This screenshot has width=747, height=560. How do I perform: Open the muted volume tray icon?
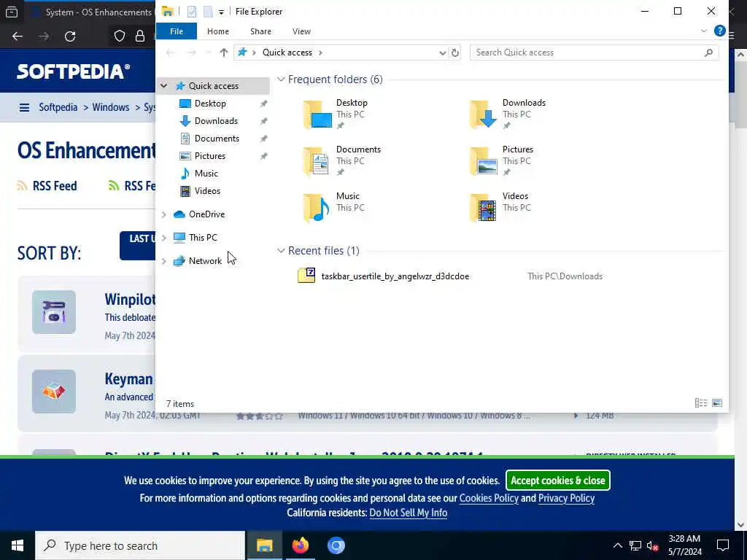coord(652,545)
